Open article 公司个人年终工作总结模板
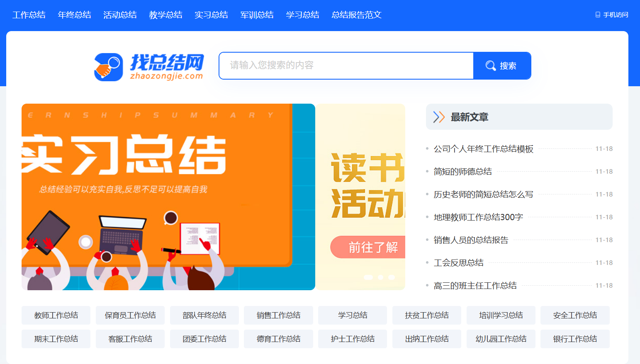Viewport: 640px width, 364px height. tap(484, 149)
